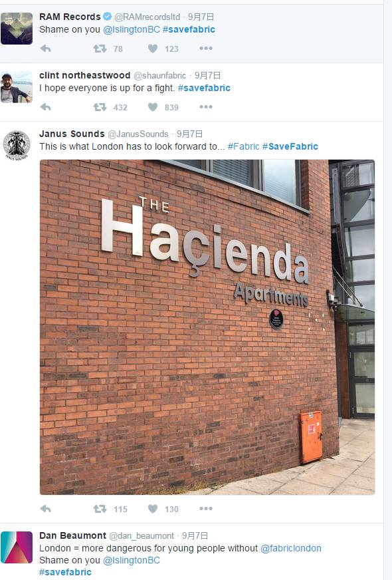
Task: Like clint northeastwood's tweet with 839 likes
Action: [153, 107]
